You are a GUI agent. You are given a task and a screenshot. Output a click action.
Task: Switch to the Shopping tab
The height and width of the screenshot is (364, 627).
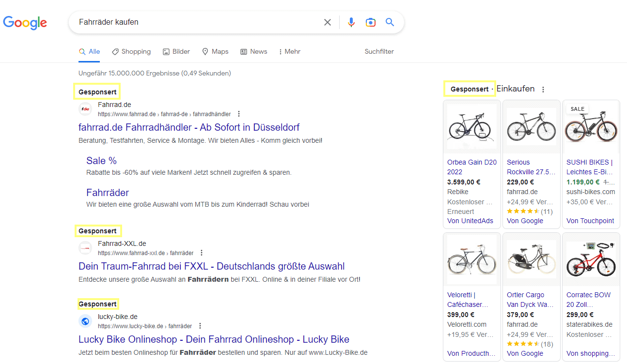pyautogui.click(x=131, y=52)
